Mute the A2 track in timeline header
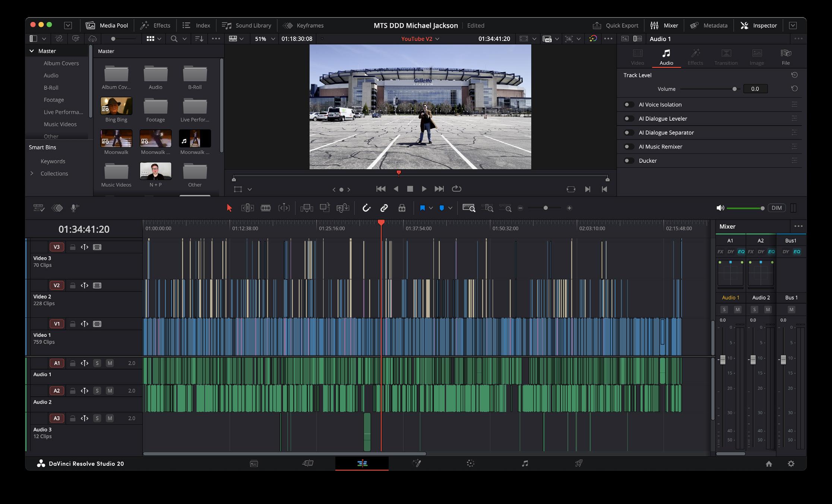Image resolution: width=832 pixels, height=504 pixels. pos(110,391)
